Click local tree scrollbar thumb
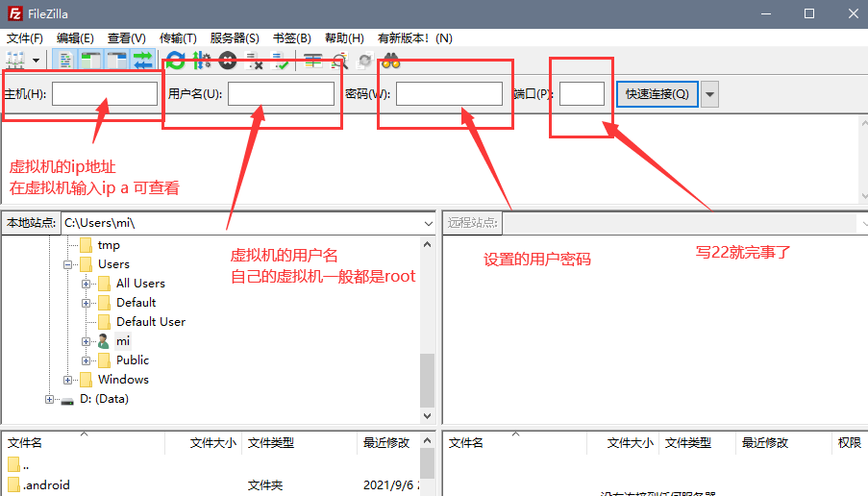 (427, 381)
